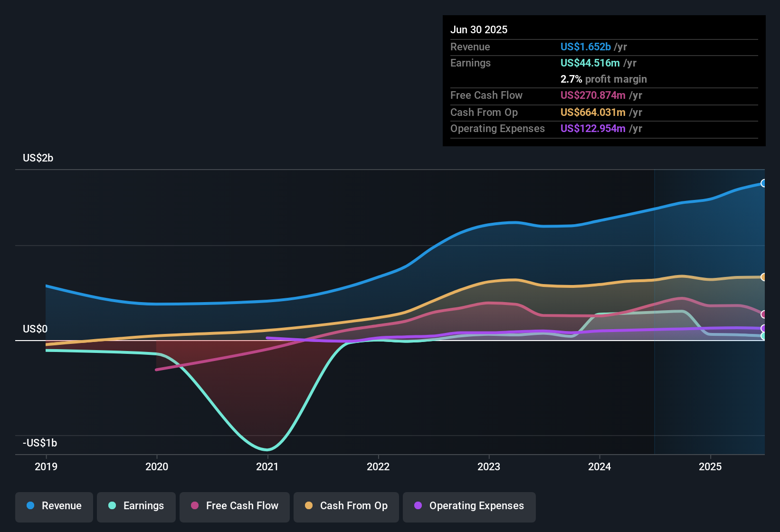This screenshot has height=532, width=780.
Task: Click the 2023 x-axis label
Action: tap(489, 466)
